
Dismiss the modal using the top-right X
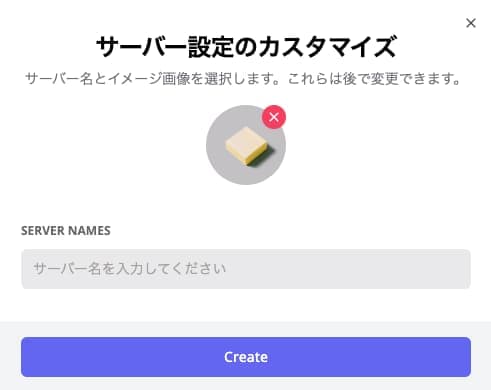(x=471, y=23)
